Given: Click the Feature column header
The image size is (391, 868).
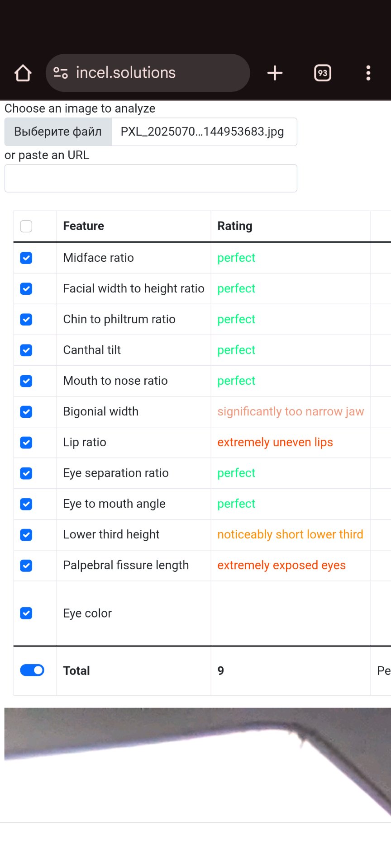Looking at the screenshot, I should [84, 226].
